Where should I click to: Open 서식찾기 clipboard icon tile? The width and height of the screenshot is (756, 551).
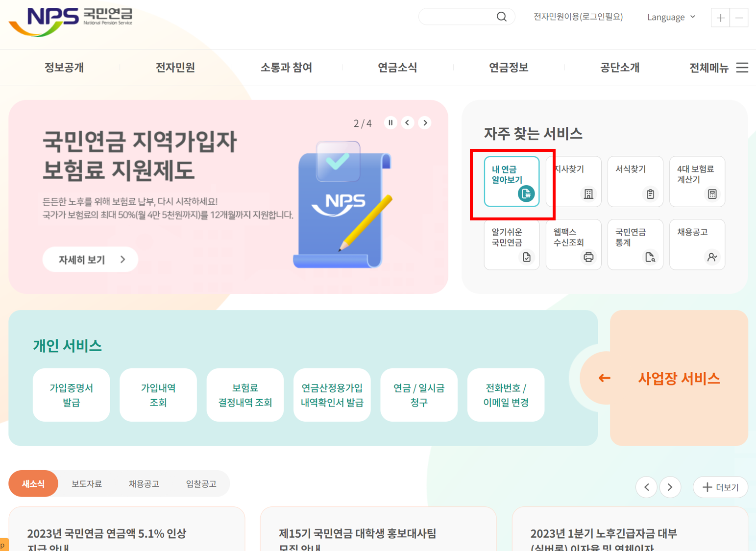point(635,181)
